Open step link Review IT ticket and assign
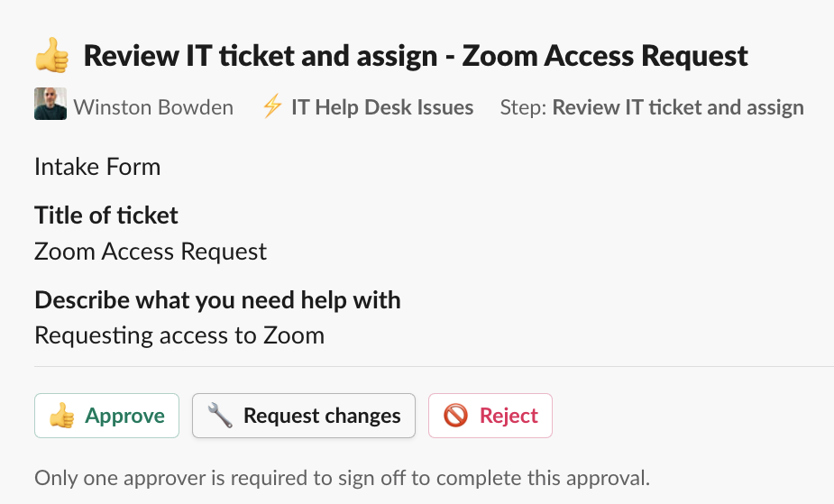Viewport: 834px width, 504px height. pos(677,107)
